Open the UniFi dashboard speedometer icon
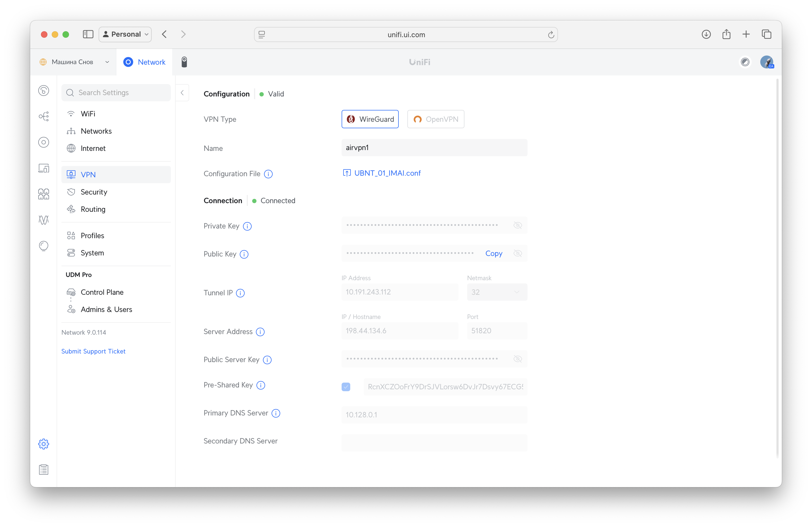The width and height of the screenshot is (812, 527). point(44,90)
